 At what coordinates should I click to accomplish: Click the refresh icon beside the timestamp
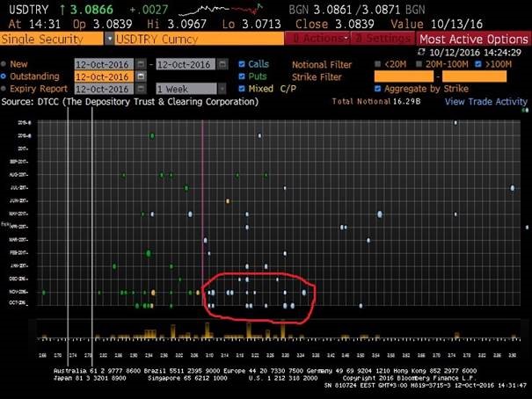point(421,52)
